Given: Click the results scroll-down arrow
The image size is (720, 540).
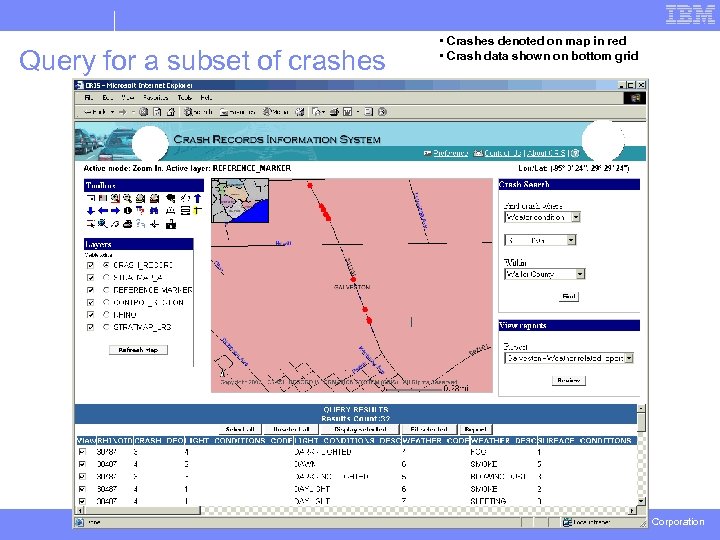Looking at the screenshot, I should point(641,501).
